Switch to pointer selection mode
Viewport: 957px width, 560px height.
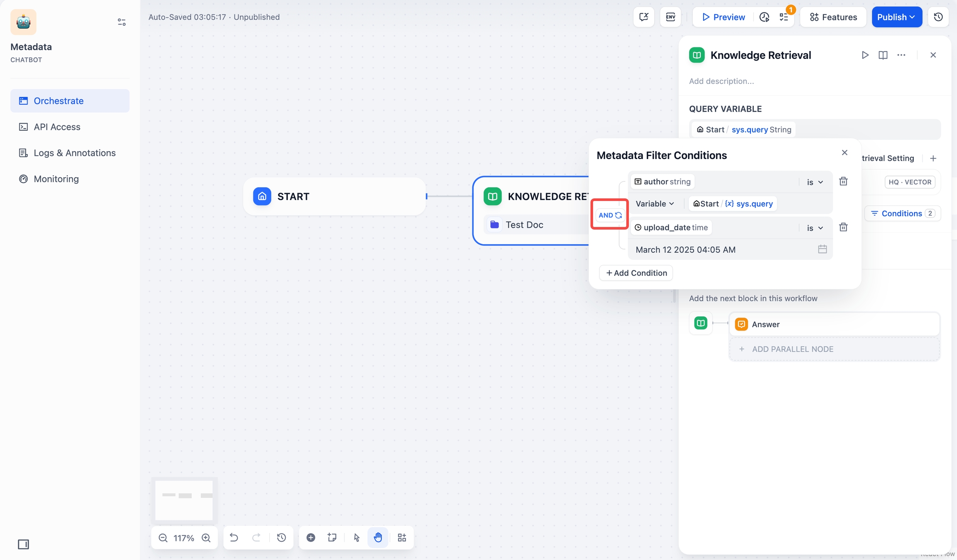point(356,538)
